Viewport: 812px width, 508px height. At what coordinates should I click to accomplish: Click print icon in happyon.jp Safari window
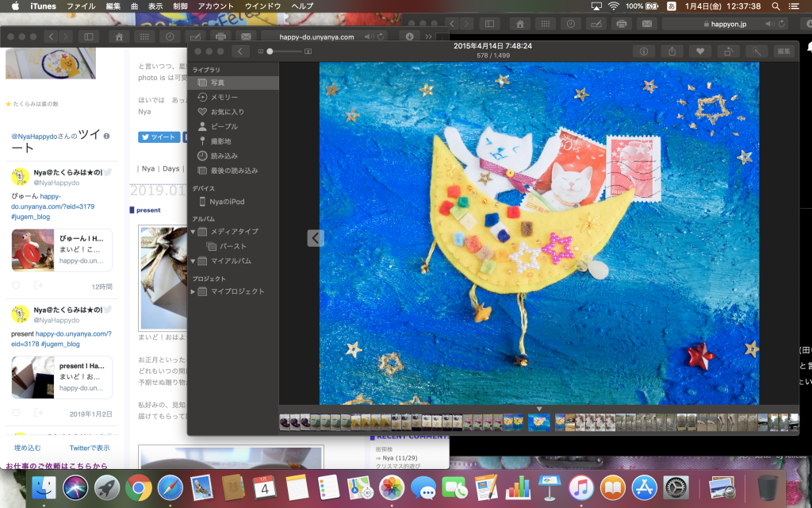click(622, 24)
